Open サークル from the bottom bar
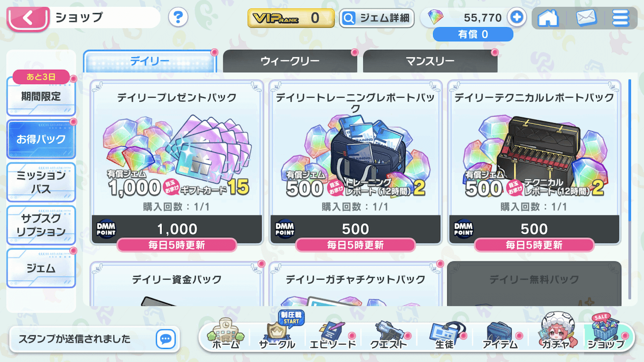 pyautogui.click(x=277, y=332)
